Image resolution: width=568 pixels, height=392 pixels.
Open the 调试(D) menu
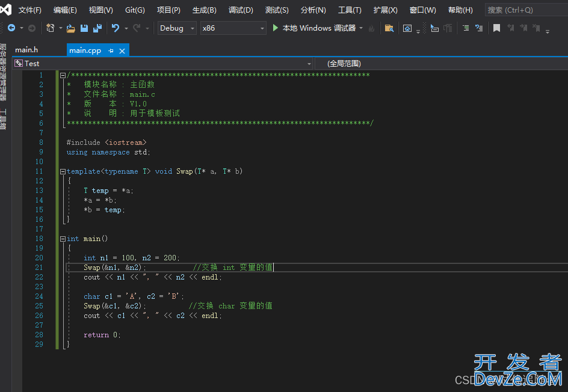pyautogui.click(x=241, y=10)
